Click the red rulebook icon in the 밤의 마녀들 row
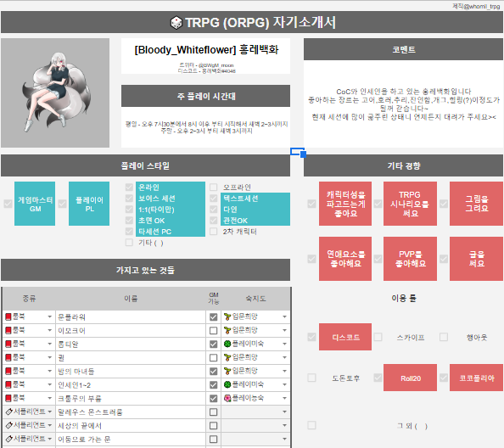 click(8, 371)
